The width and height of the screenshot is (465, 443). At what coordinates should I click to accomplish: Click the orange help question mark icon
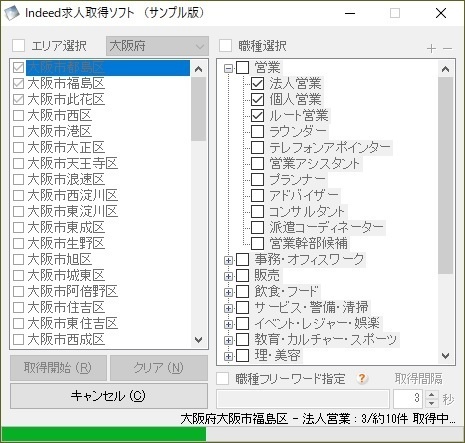click(362, 378)
